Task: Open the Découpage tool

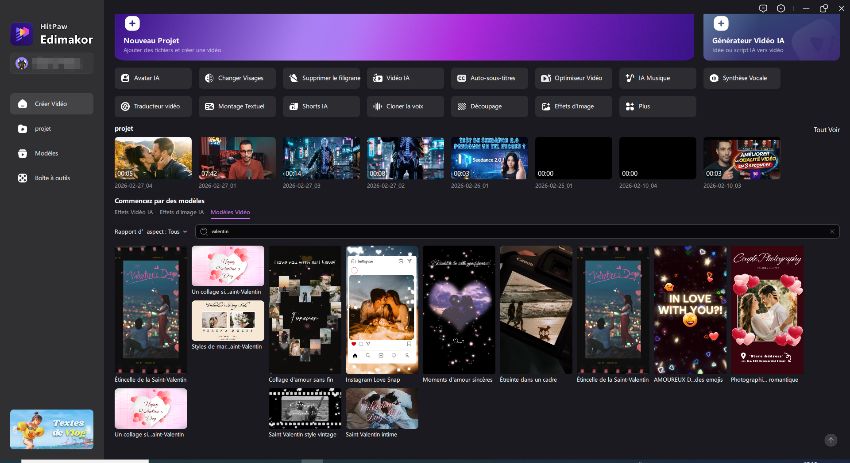Action: click(489, 106)
